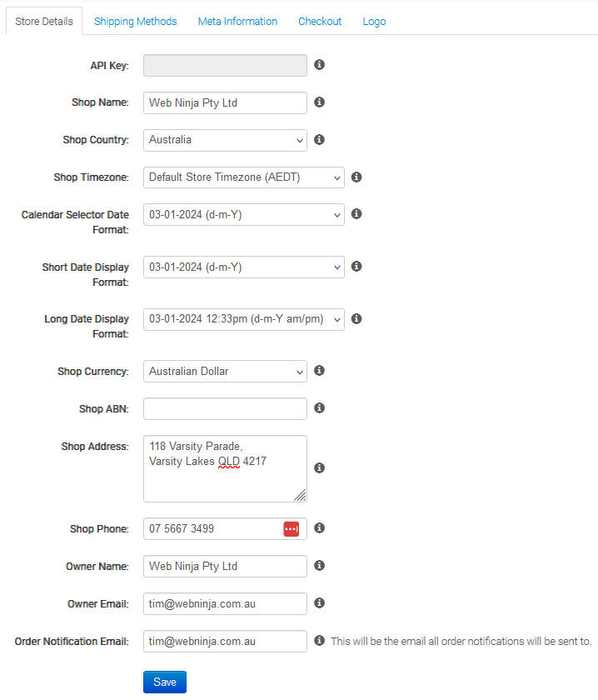Click the info icon beside Shop Timezone
598x700 pixels.
click(x=356, y=177)
